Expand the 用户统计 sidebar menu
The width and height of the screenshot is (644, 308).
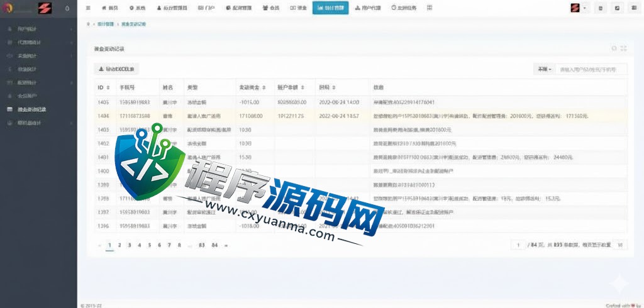[x=38, y=29]
